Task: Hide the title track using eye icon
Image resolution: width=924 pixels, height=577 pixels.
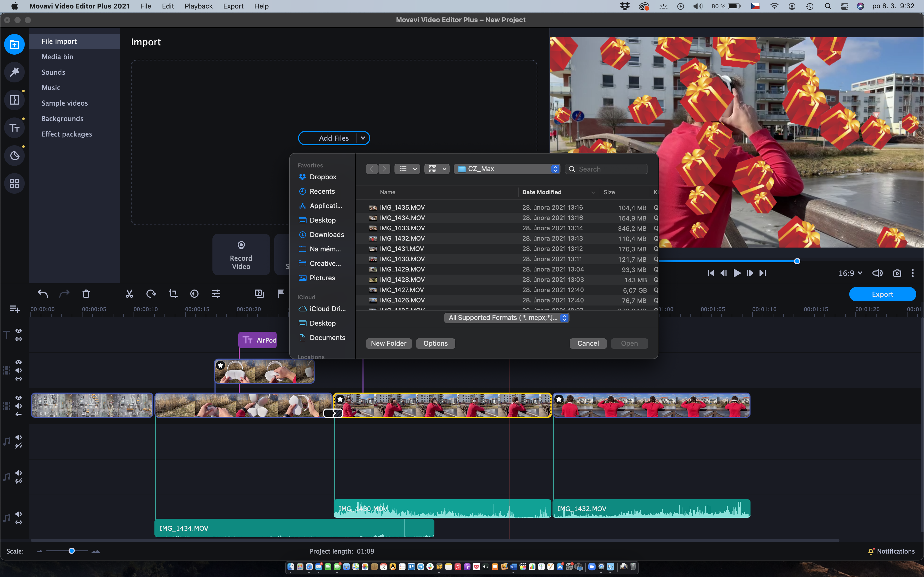Action: [x=18, y=330]
